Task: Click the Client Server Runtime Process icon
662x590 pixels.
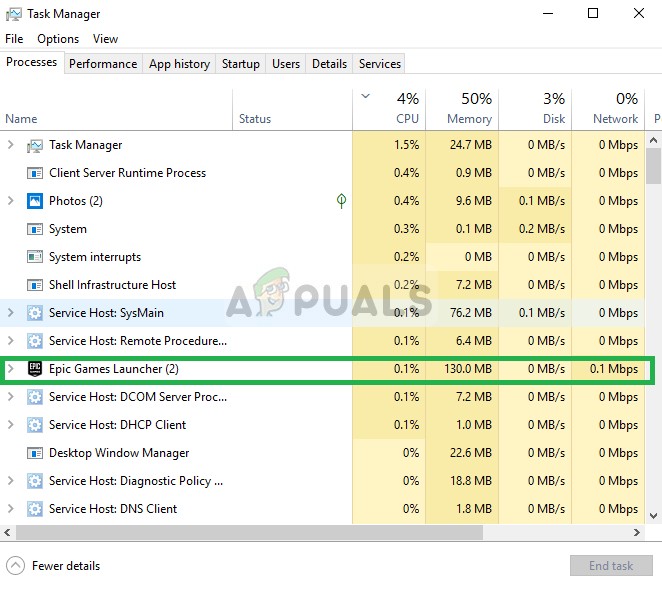Action: [35, 173]
